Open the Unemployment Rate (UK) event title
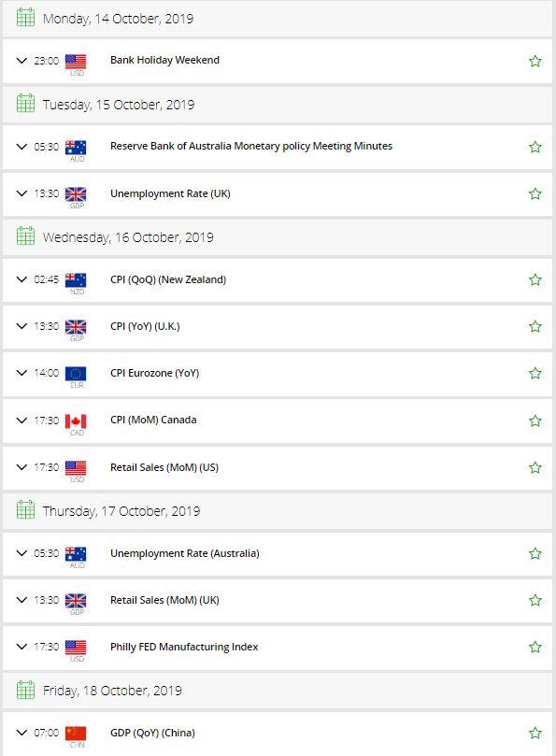The height and width of the screenshot is (756, 556). tap(170, 193)
